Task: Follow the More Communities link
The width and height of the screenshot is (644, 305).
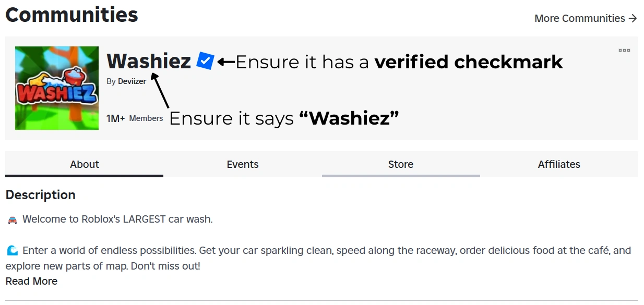Action: coord(579,18)
